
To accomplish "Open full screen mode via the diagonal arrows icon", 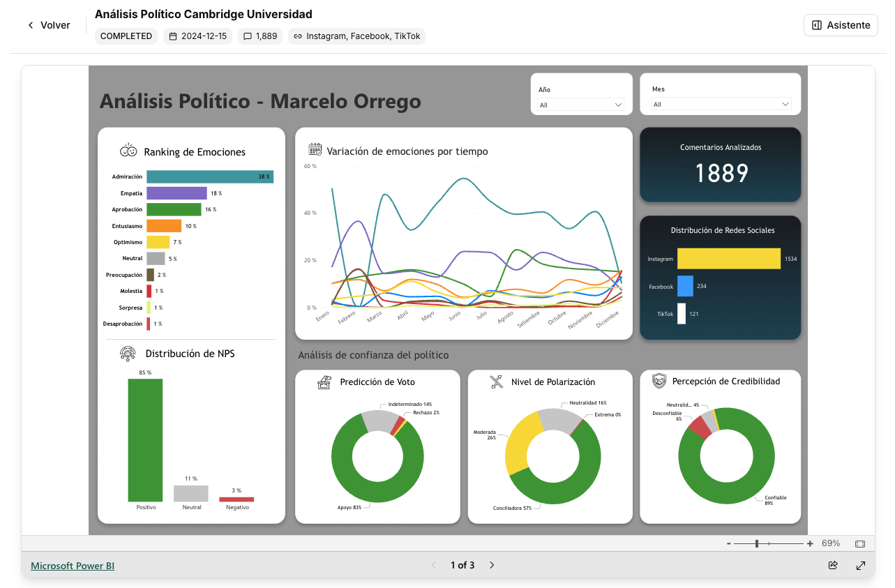I will pyautogui.click(x=861, y=566).
